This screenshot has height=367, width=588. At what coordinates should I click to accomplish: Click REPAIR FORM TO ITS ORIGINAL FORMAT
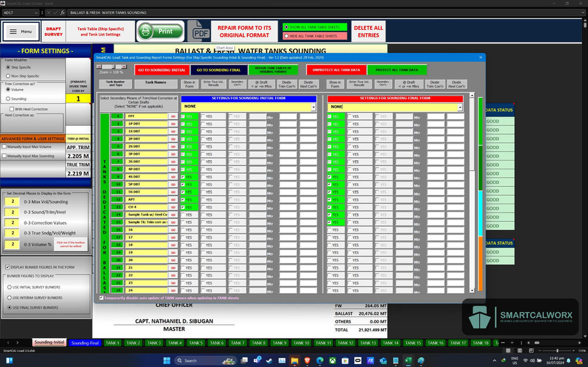(x=244, y=31)
